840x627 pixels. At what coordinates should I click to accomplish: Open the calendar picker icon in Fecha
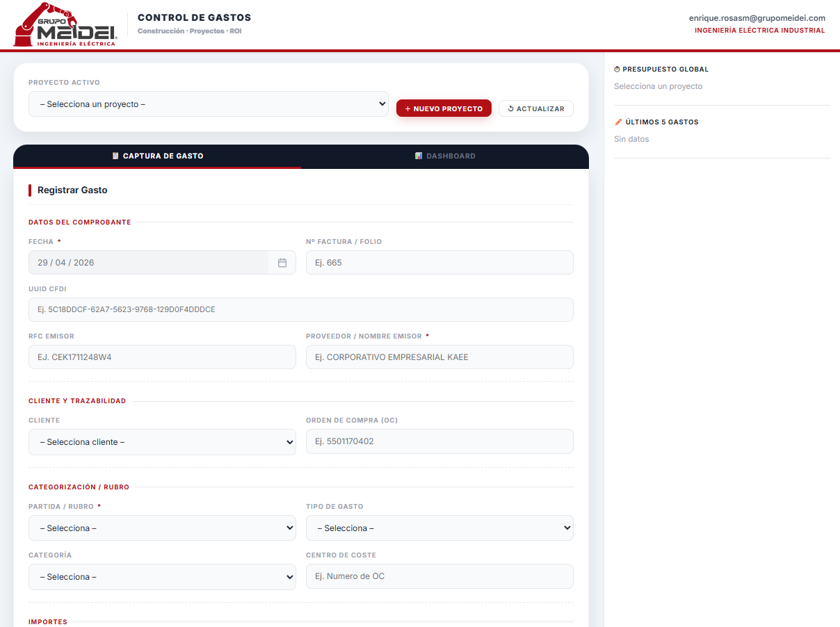coord(282,263)
